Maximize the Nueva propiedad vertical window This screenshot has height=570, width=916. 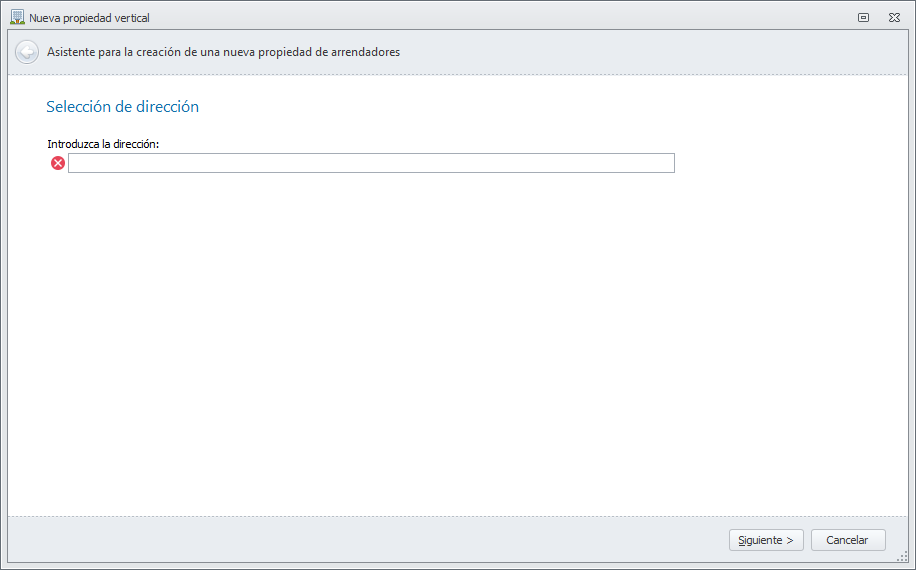point(863,17)
